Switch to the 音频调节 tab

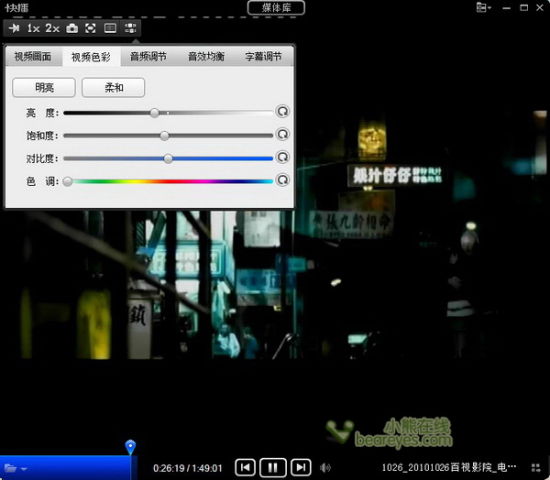(x=148, y=56)
